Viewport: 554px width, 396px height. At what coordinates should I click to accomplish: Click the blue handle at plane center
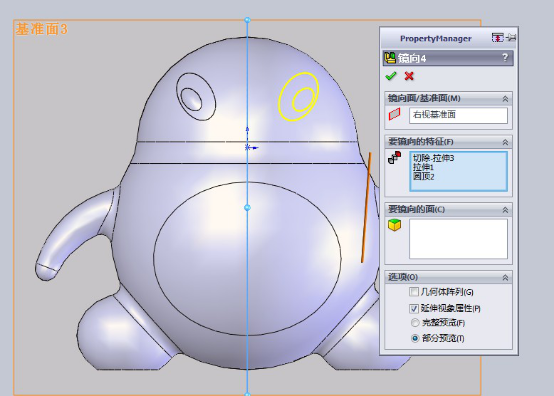[x=247, y=207]
